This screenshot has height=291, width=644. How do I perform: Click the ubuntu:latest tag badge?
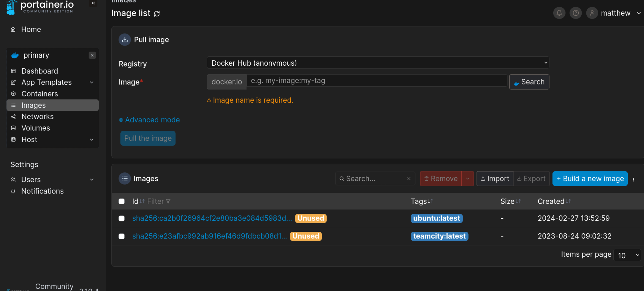pos(436,218)
